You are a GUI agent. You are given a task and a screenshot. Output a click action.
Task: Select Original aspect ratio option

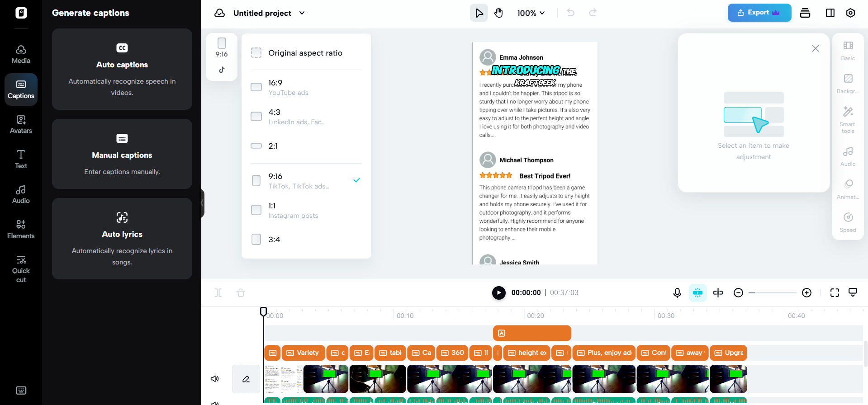tap(306, 53)
